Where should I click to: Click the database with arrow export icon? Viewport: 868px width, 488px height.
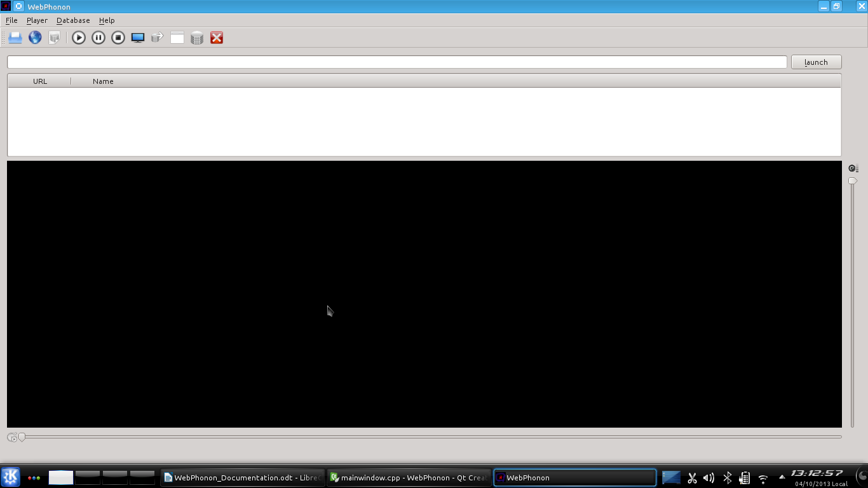click(x=158, y=38)
